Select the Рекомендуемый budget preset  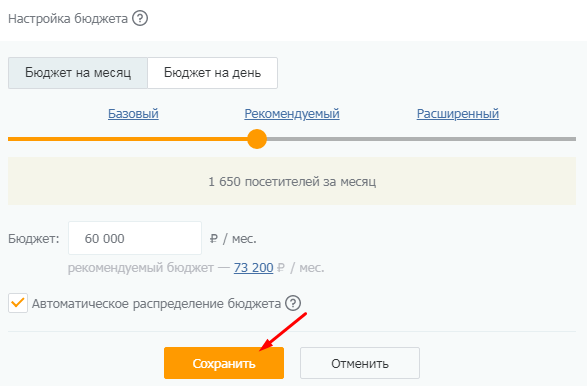coord(292,113)
